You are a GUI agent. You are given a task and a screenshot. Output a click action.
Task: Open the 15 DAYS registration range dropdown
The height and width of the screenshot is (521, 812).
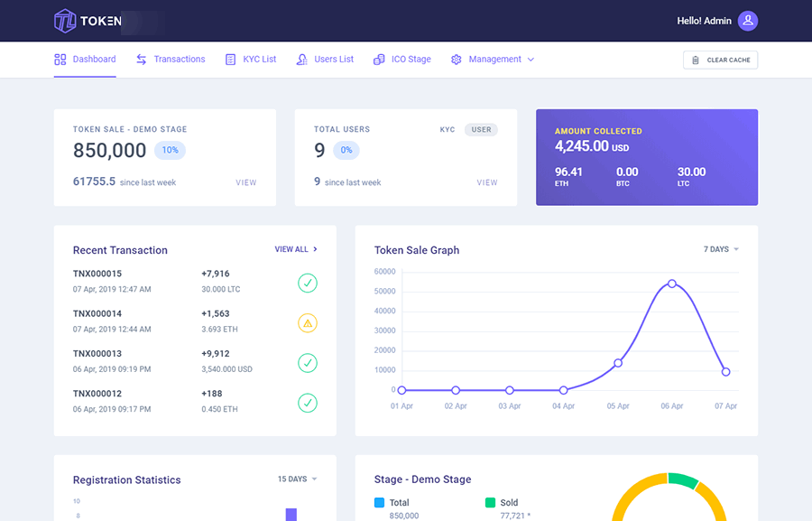[297, 479]
